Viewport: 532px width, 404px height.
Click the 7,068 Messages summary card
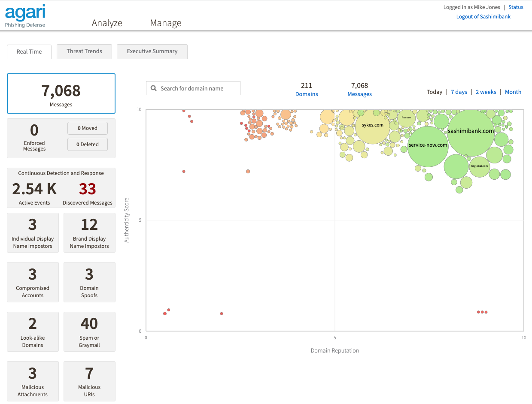click(61, 93)
